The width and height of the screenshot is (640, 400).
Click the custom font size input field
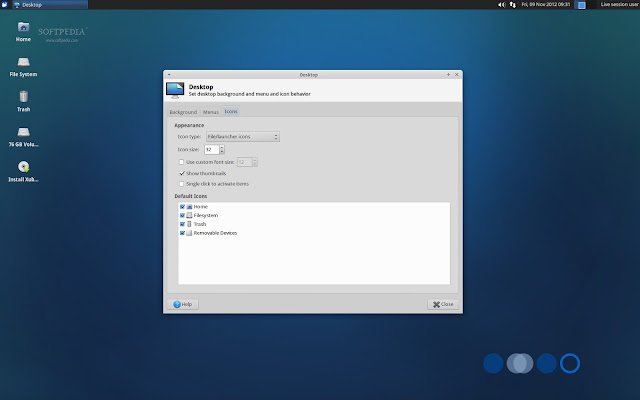(244, 162)
